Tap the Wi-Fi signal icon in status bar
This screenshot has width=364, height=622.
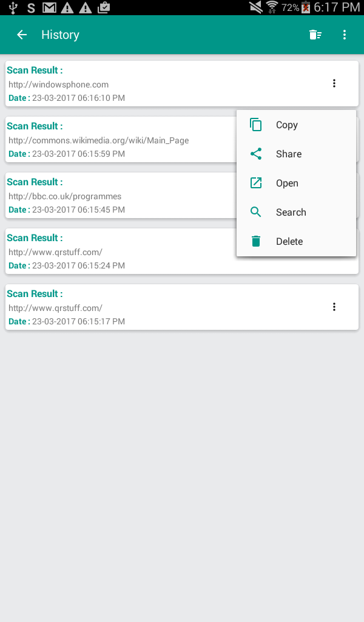272,7
